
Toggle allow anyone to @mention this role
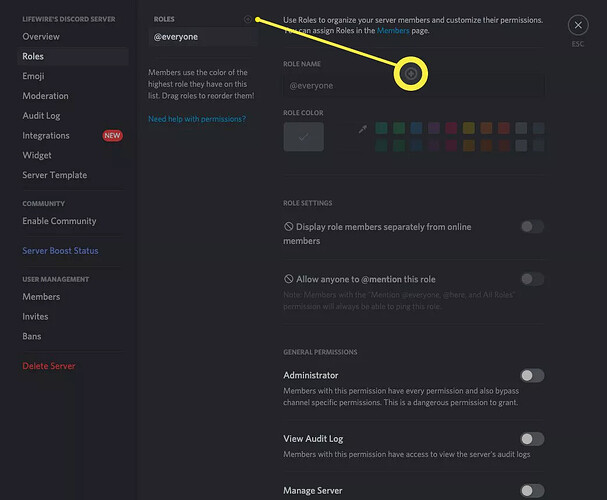coord(532,279)
